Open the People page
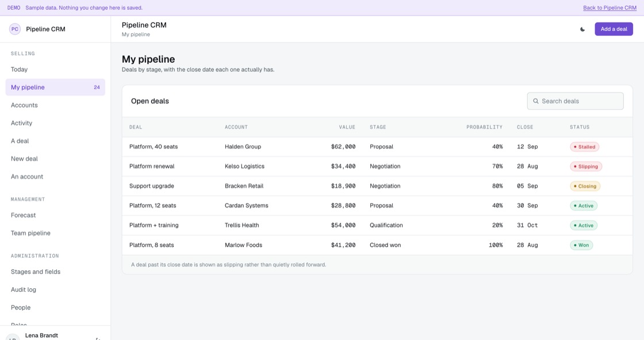Viewport: 644px width, 340px height. click(55, 308)
